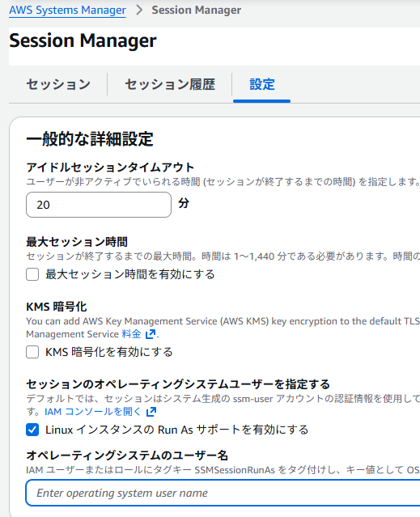Click external link icon next to 料金
The width and height of the screenshot is (420, 517).
click(151, 334)
